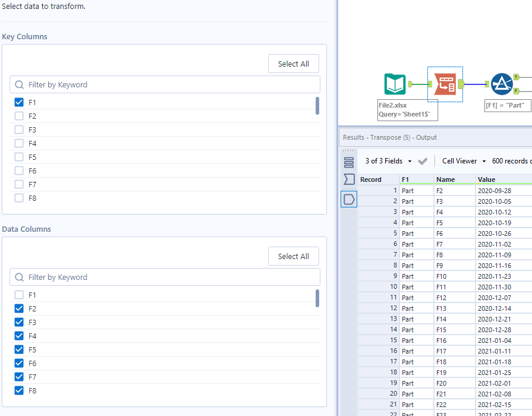Expand the middle view selector in Results sidebar
The width and height of the screenshot is (532, 416).
tap(349, 179)
